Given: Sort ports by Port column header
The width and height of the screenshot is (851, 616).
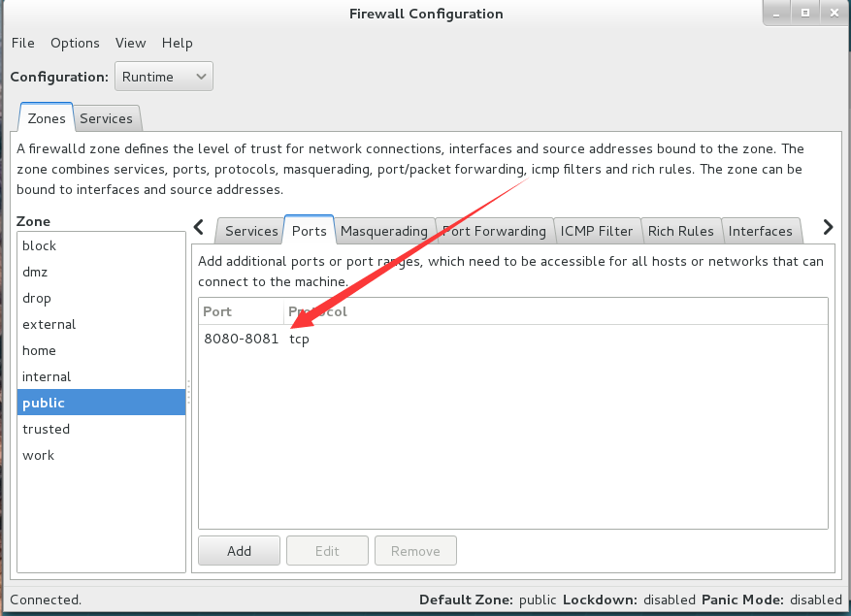Looking at the screenshot, I should (241, 311).
